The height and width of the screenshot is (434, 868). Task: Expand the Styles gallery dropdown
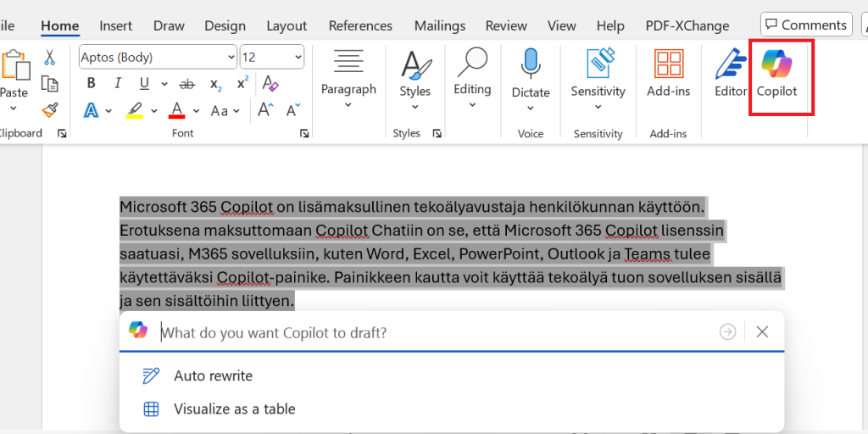[x=415, y=107]
